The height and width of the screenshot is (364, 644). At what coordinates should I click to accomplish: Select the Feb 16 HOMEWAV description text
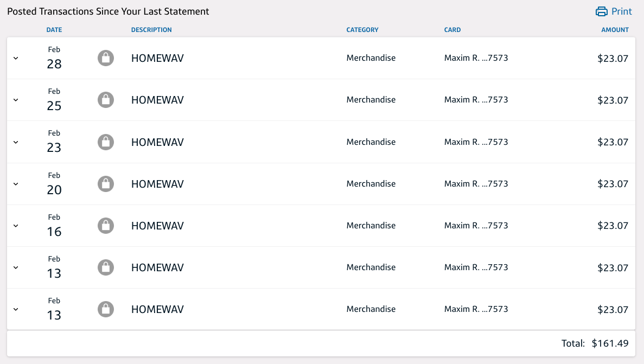157,225
